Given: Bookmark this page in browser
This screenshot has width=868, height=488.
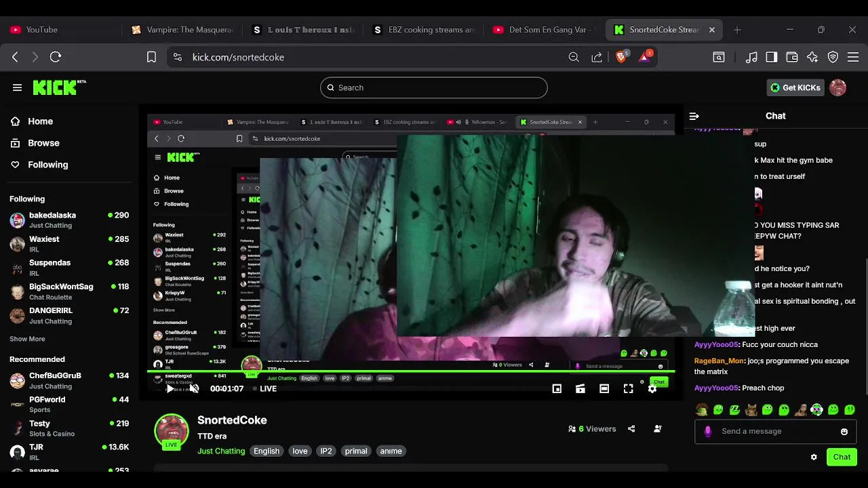Looking at the screenshot, I should pos(151,58).
